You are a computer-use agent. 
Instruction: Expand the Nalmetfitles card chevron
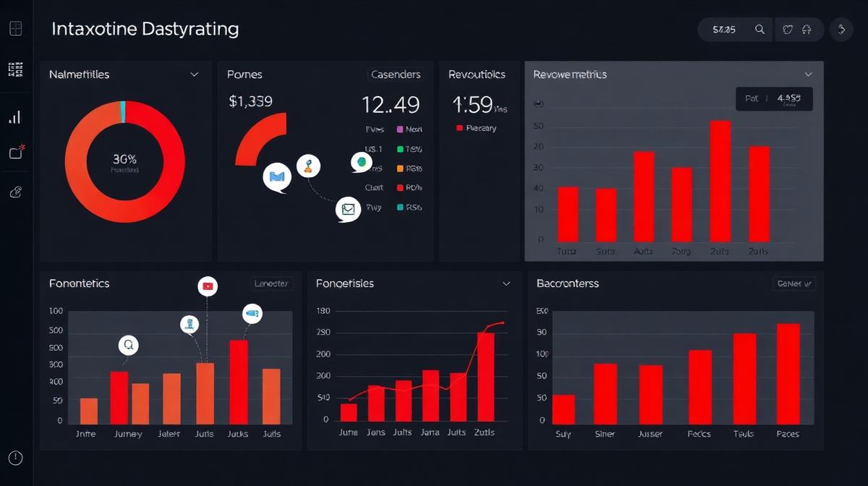coord(194,74)
